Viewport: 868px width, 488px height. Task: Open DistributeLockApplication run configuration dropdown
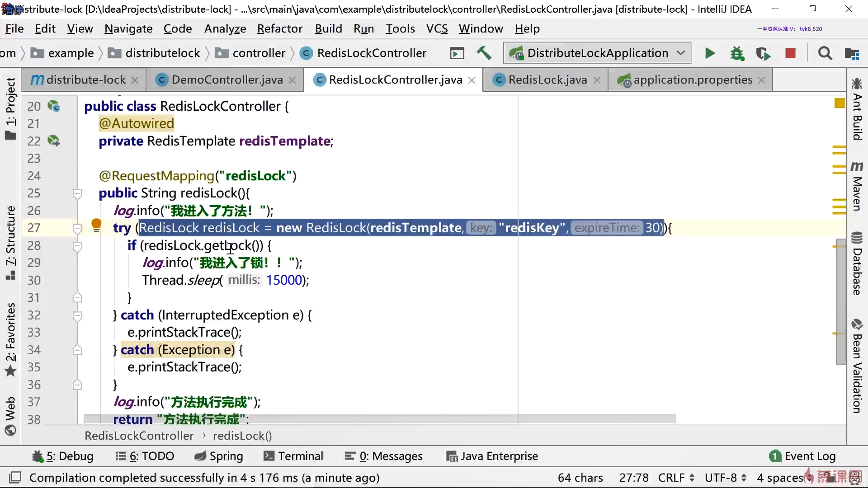point(598,53)
